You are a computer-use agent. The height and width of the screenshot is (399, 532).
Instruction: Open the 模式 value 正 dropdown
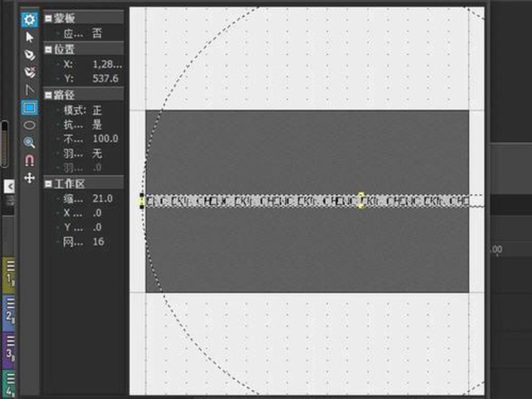pos(97,110)
